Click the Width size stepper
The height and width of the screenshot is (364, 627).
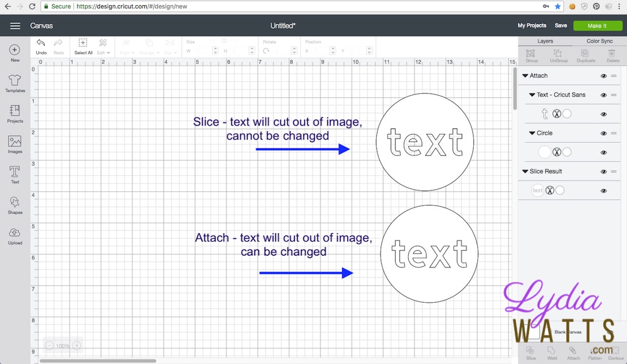pos(215,51)
